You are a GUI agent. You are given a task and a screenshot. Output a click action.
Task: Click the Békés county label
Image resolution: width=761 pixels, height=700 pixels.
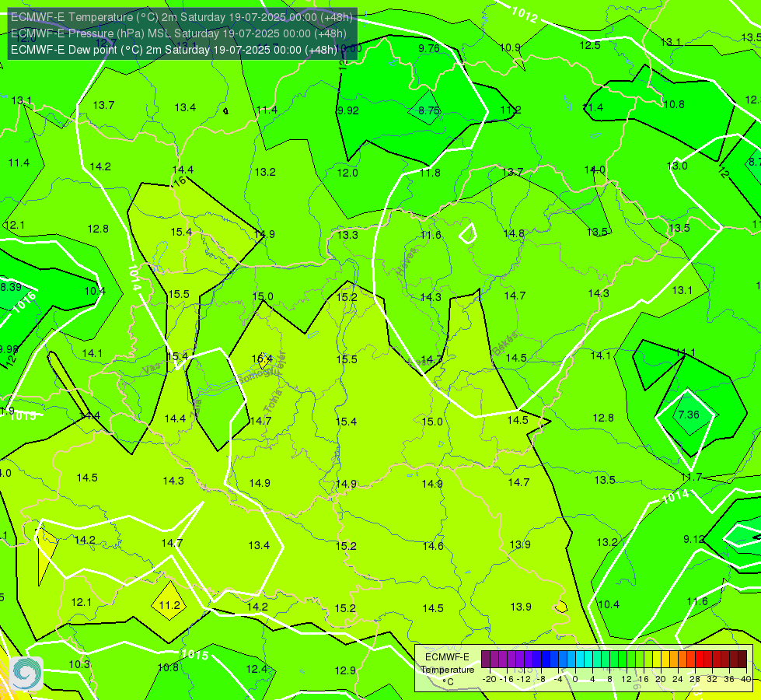click(x=505, y=344)
